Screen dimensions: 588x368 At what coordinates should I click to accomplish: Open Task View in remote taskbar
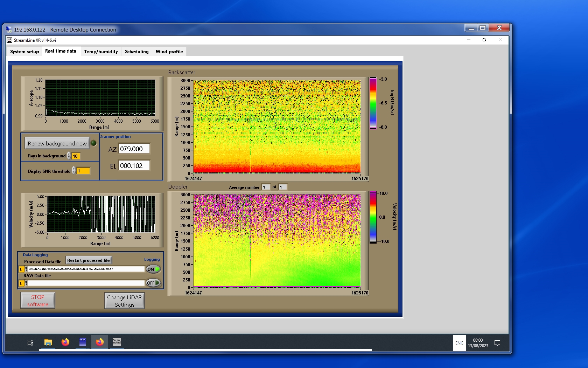30,343
